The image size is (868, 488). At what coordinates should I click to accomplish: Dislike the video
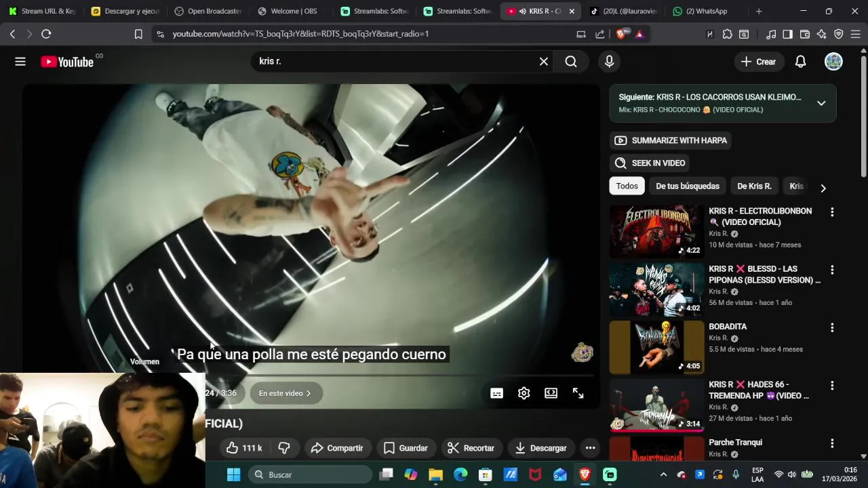(x=284, y=448)
